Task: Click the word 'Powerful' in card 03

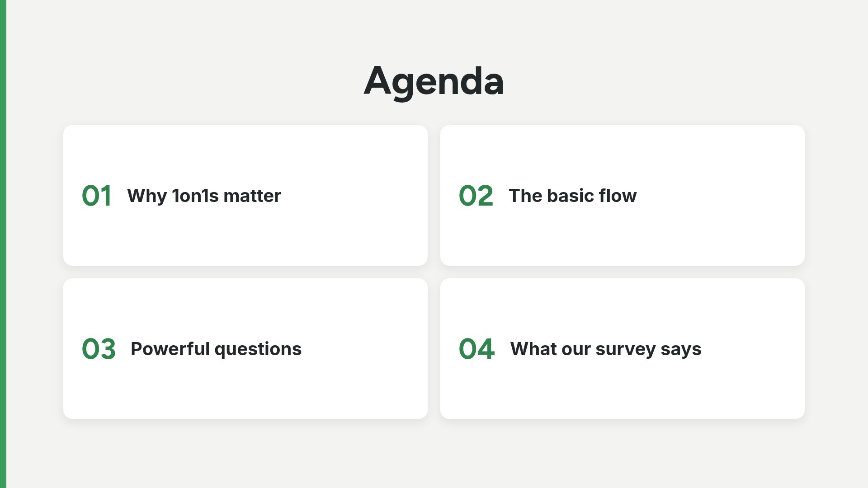Action: click(x=170, y=349)
